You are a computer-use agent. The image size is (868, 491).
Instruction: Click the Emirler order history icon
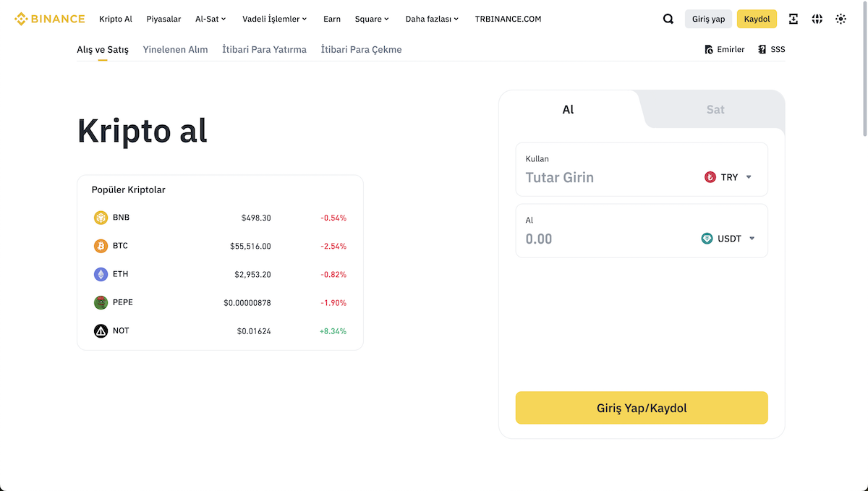tap(707, 49)
